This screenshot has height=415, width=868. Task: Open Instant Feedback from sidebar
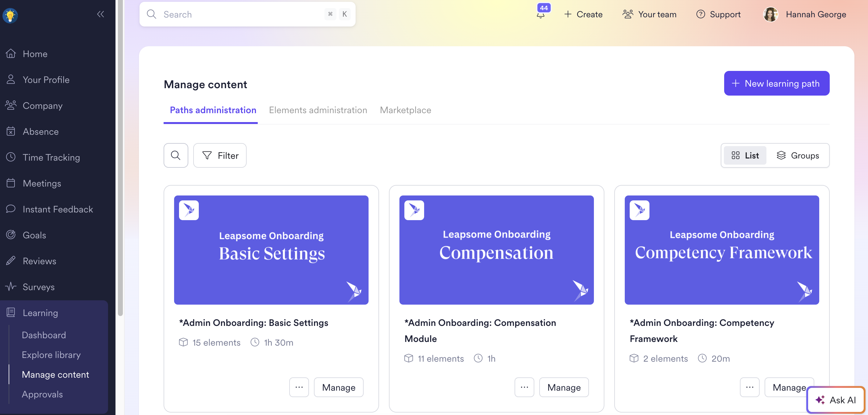57,209
